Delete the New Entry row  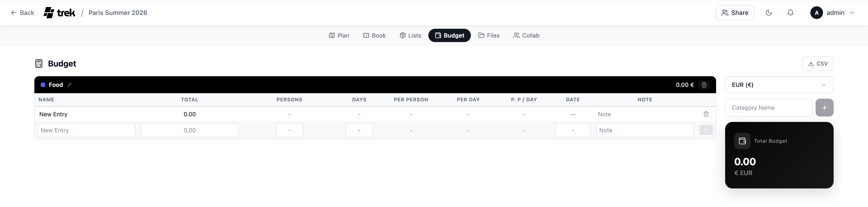pyautogui.click(x=706, y=114)
